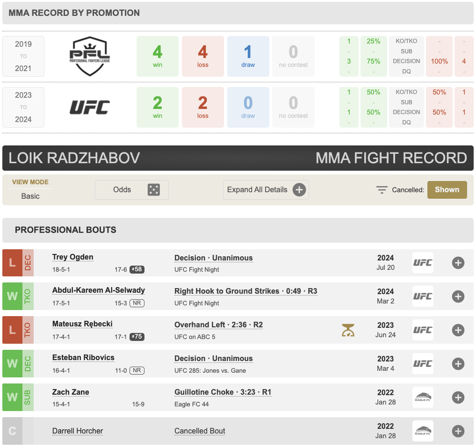This screenshot has height=448, width=476.
Task: Switch the Basic view mode
Action: pyautogui.click(x=30, y=196)
